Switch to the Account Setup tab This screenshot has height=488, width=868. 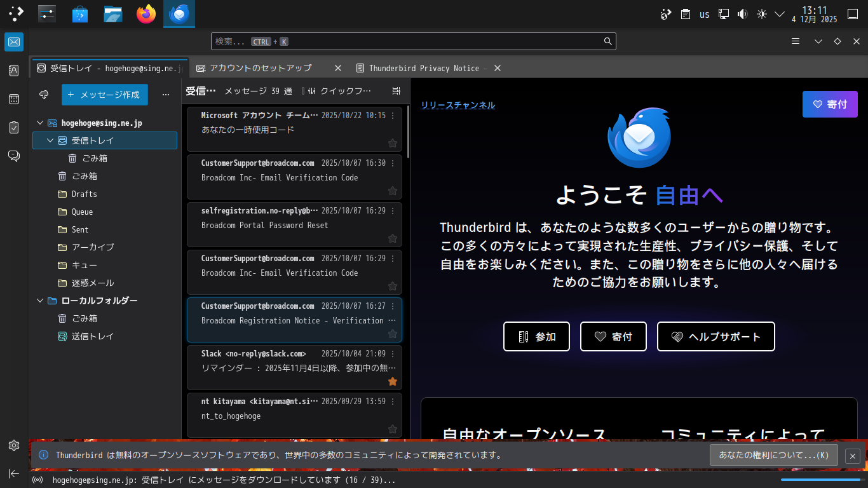[x=261, y=68]
